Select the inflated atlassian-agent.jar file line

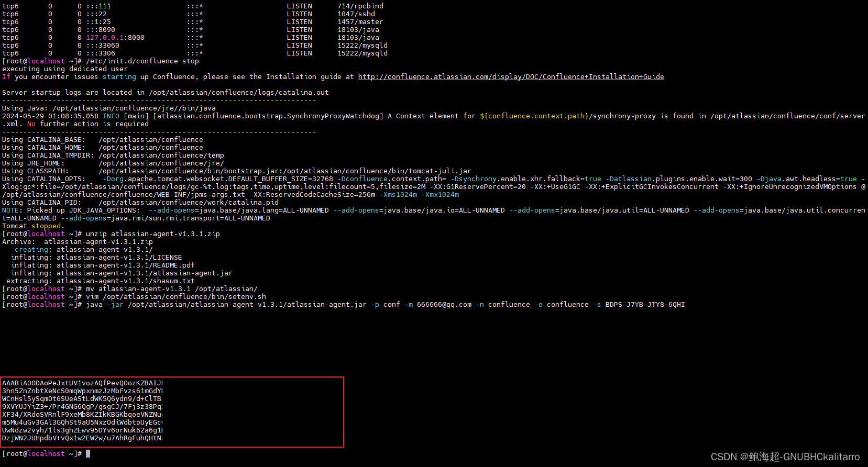point(122,273)
